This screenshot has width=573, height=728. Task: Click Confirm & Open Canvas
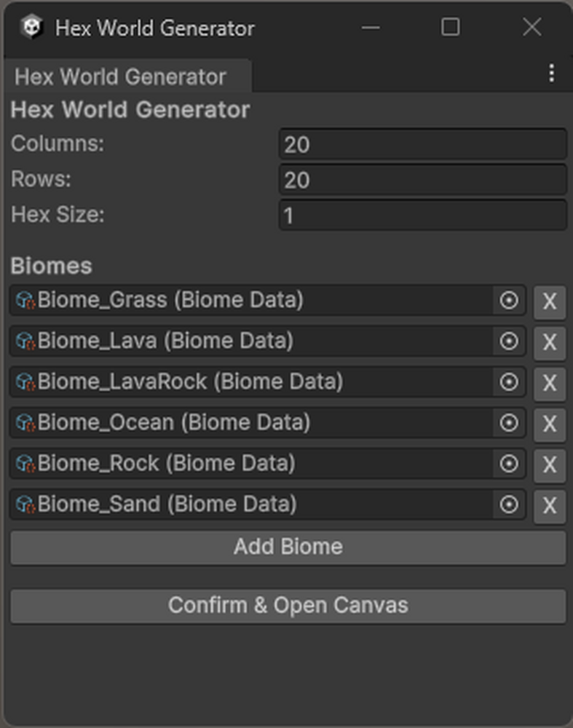pyautogui.click(x=287, y=605)
